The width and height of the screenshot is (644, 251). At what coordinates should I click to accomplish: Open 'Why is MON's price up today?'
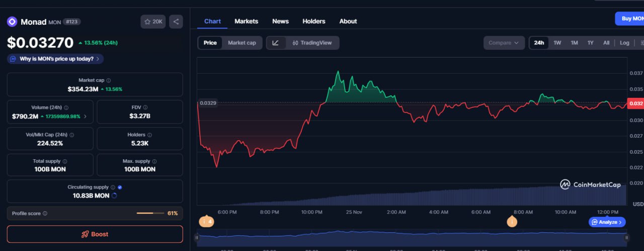tap(55, 59)
